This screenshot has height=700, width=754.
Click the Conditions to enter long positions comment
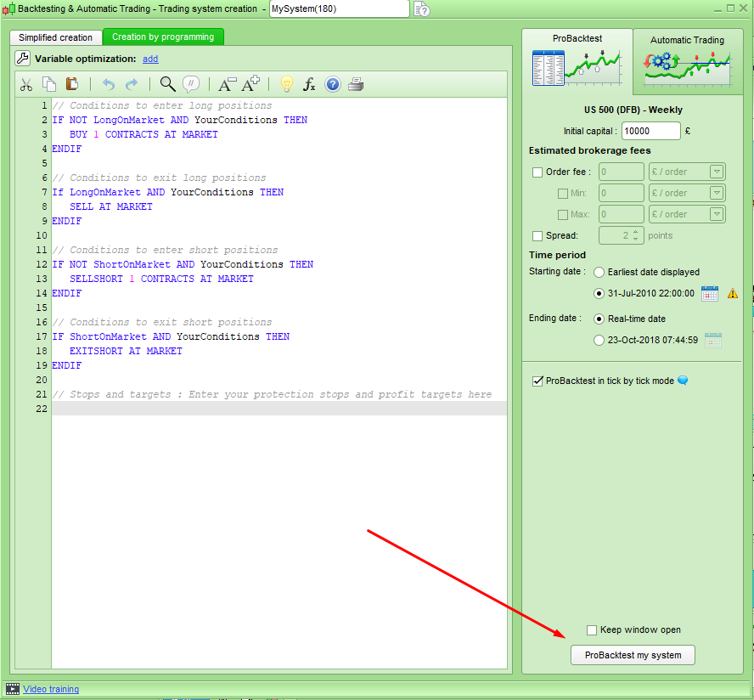(162, 105)
